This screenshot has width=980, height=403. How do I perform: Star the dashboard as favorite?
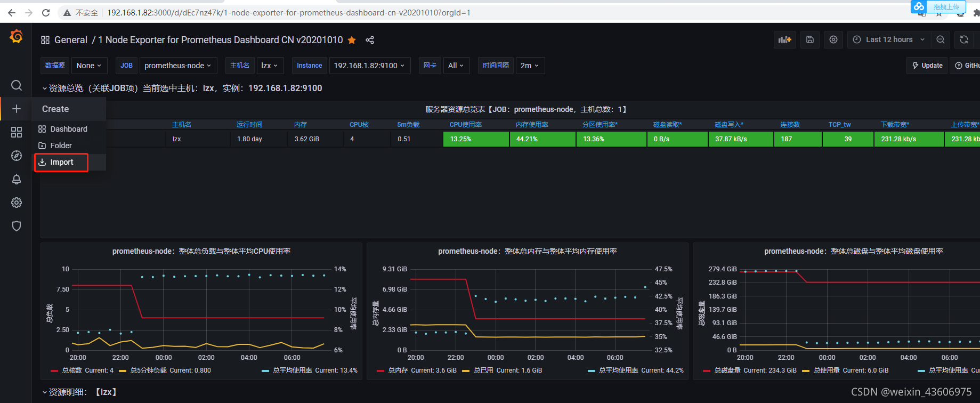352,40
